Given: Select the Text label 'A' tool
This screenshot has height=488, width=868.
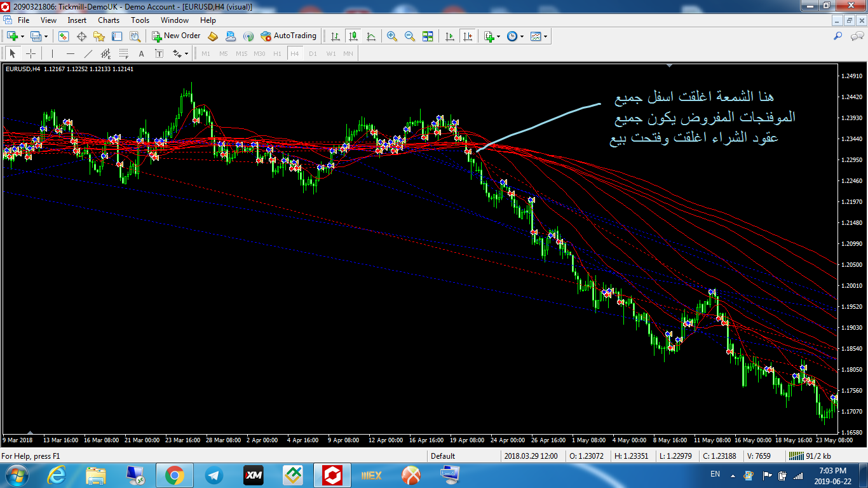Looking at the screenshot, I should [141, 53].
